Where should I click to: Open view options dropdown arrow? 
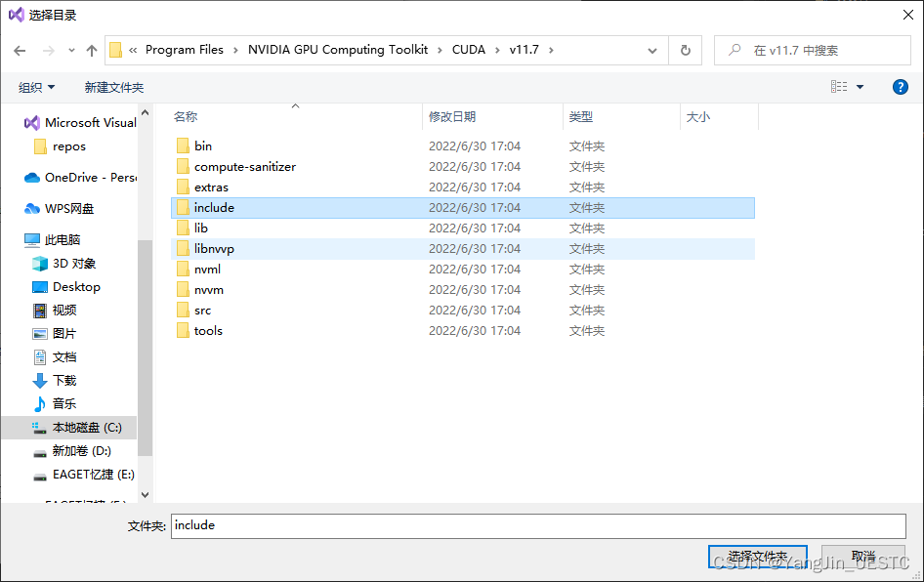(x=860, y=87)
